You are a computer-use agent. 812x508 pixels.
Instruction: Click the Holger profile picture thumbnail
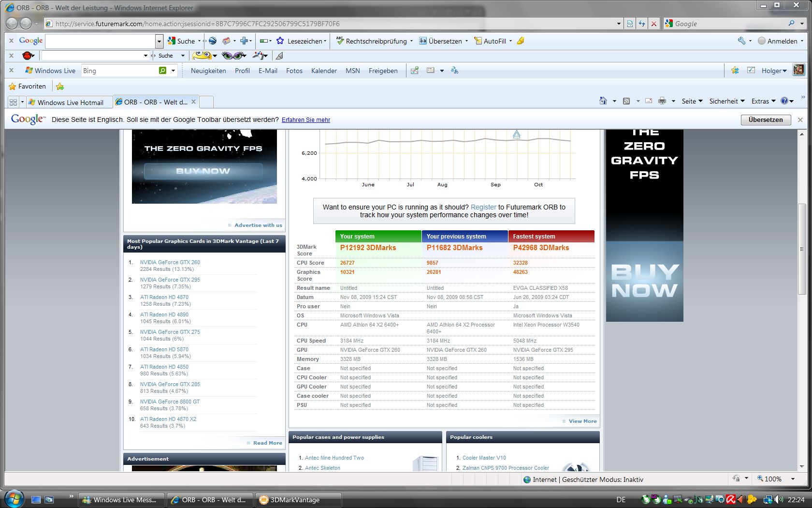click(798, 70)
